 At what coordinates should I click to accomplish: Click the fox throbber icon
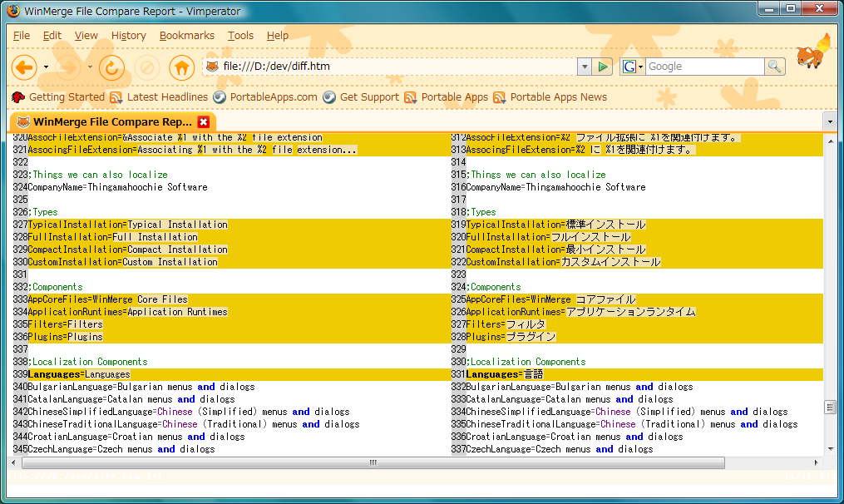pyautogui.click(x=812, y=52)
